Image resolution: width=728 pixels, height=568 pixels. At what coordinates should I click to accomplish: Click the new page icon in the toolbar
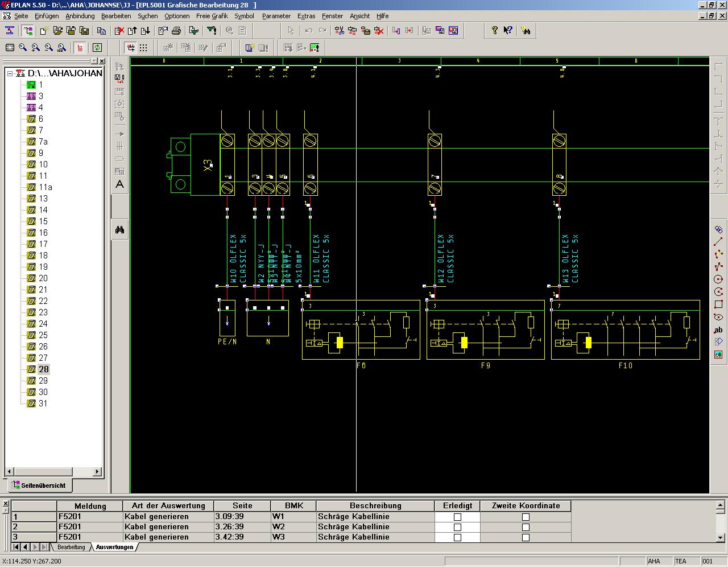click(44, 30)
